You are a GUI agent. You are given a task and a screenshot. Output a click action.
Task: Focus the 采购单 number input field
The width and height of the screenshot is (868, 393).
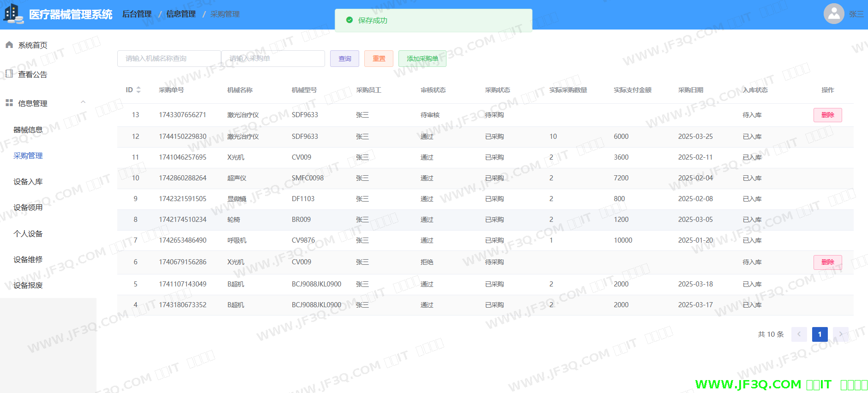tap(273, 59)
